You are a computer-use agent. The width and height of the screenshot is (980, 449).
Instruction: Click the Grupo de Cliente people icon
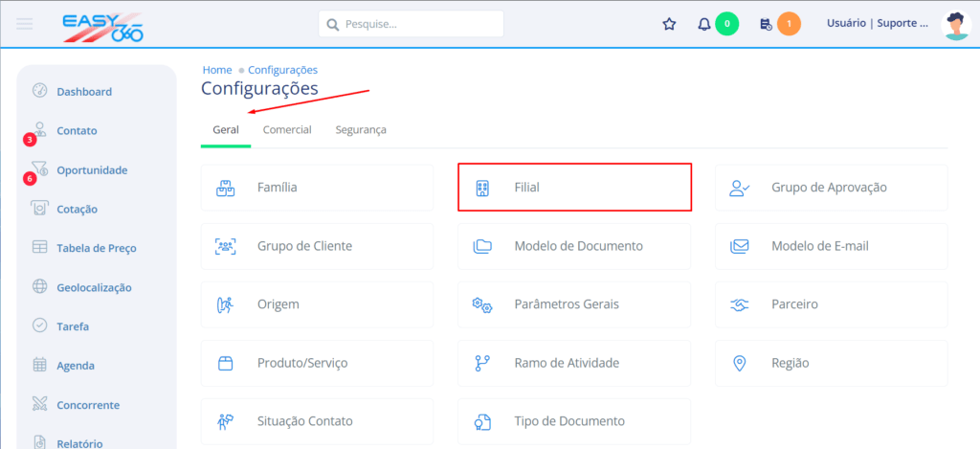pos(225,246)
